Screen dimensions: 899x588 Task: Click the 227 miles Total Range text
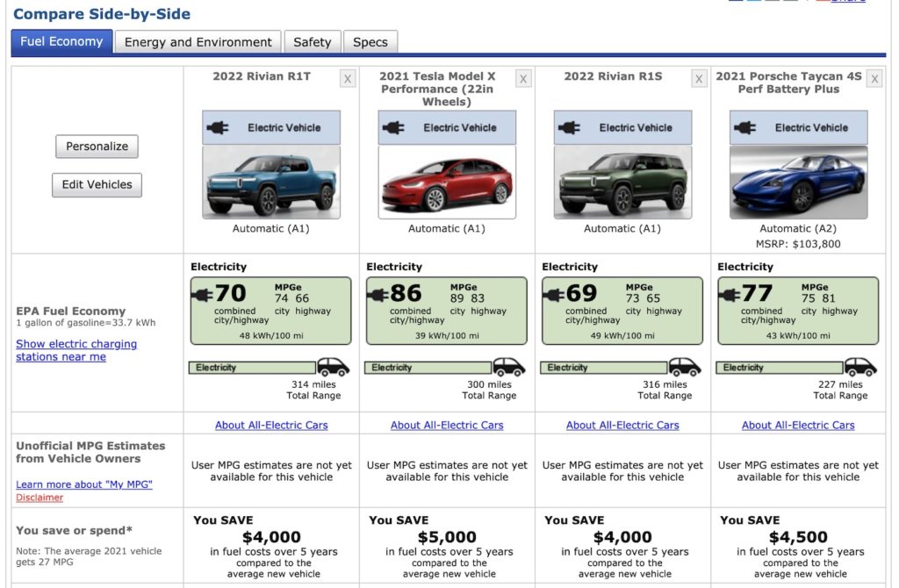click(840, 390)
